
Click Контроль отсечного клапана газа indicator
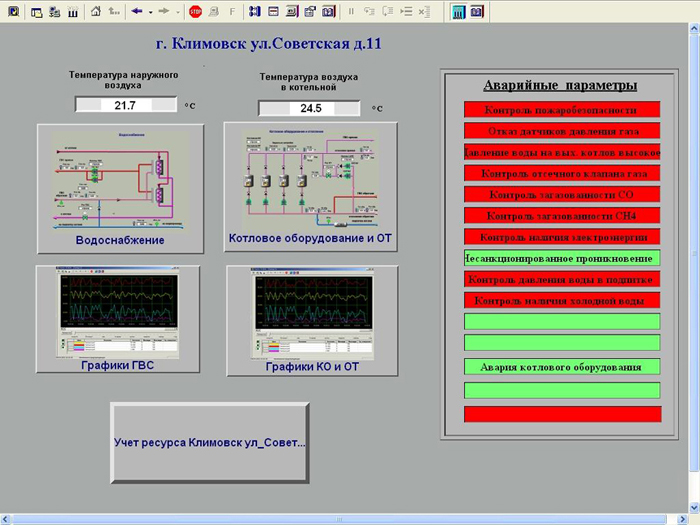tap(562, 173)
